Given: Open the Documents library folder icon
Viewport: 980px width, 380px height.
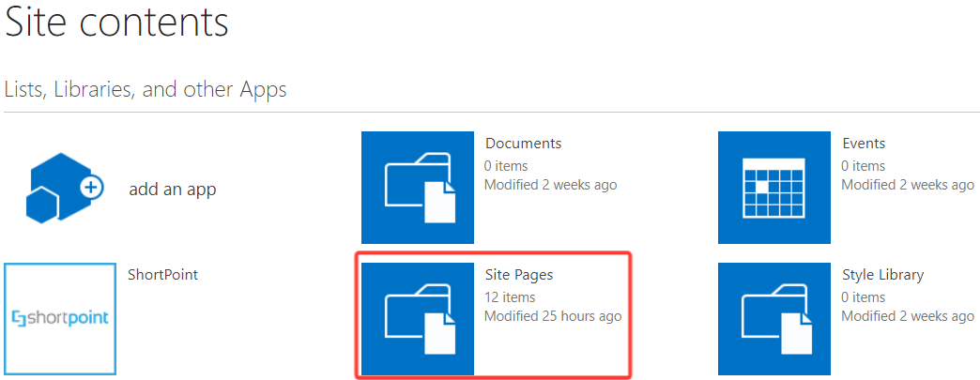Looking at the screenshot, I should click(418, 188).
